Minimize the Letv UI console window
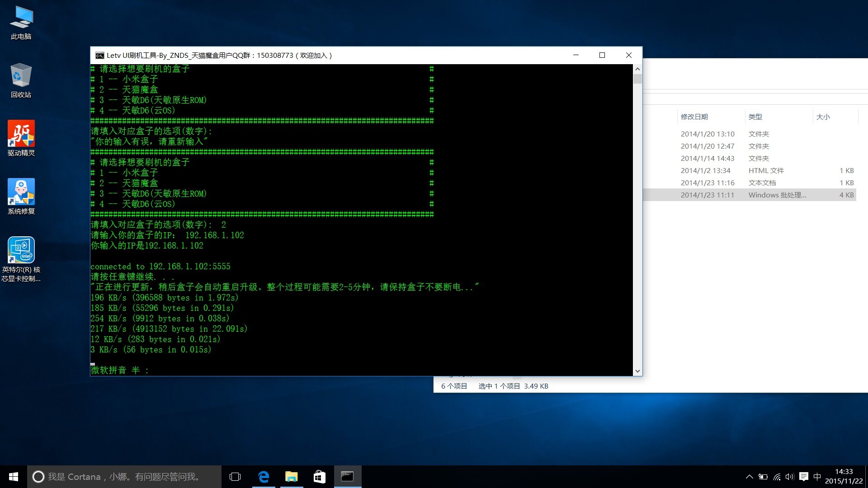868x488 pixels. pos(576,55)
